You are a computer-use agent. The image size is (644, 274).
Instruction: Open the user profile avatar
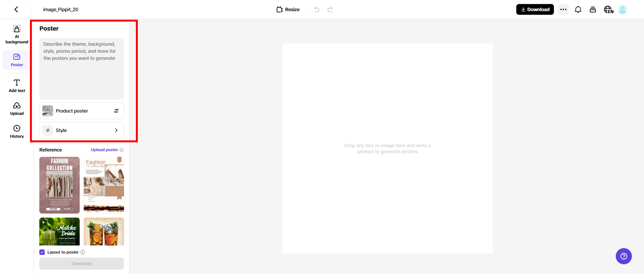[x=622, y=9]
